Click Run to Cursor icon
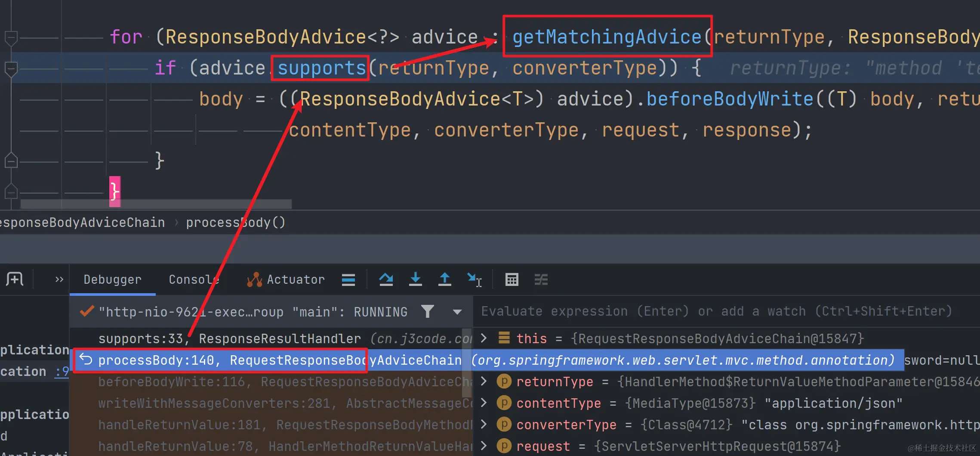 point(474,280)
